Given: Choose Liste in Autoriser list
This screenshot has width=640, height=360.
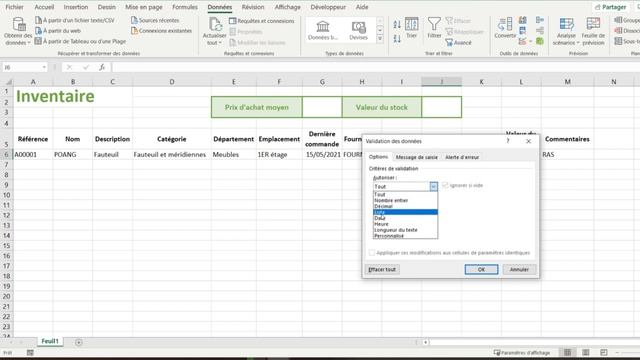Looking at the screenshot, I should point(405,212).
